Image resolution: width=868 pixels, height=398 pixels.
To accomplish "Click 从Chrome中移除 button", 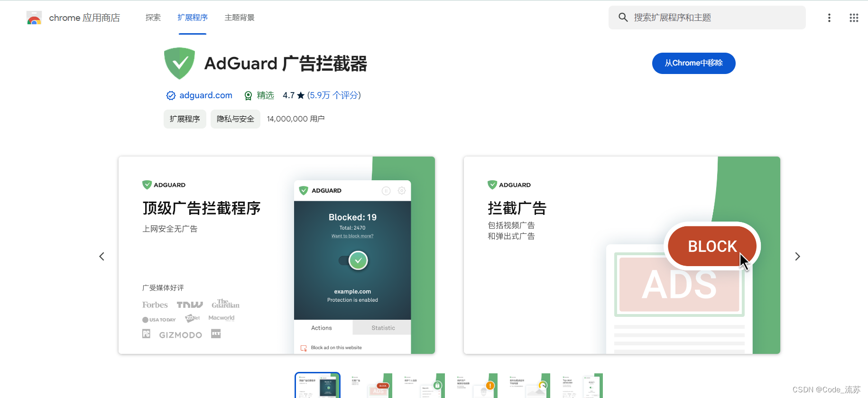I will point(693,63).
